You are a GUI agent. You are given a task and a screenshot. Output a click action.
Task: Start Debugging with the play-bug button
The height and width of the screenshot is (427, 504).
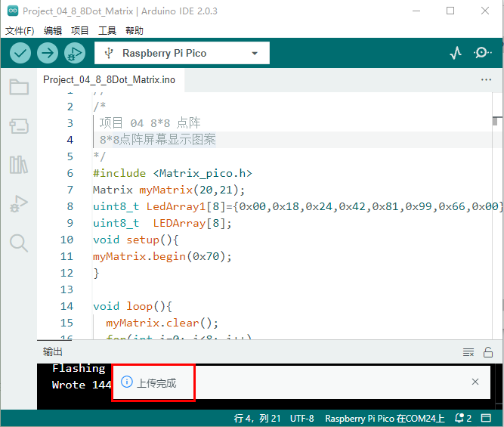click(75, 53)
